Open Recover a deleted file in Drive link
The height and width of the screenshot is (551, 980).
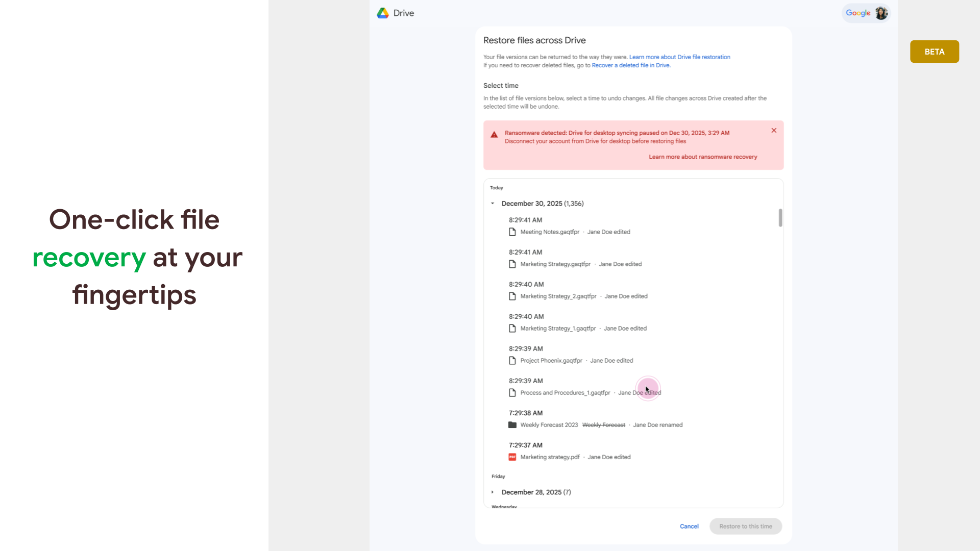click(631, 65)
